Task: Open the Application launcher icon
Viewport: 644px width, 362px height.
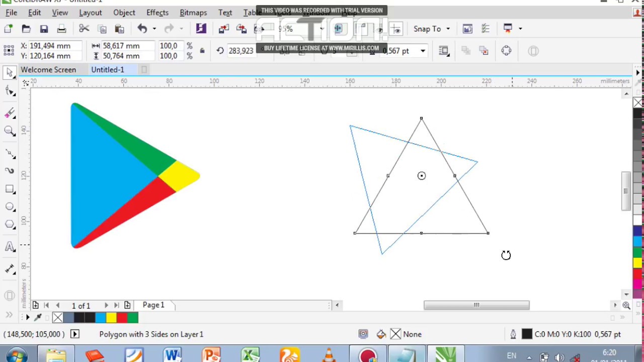Action: click(508, 29)
